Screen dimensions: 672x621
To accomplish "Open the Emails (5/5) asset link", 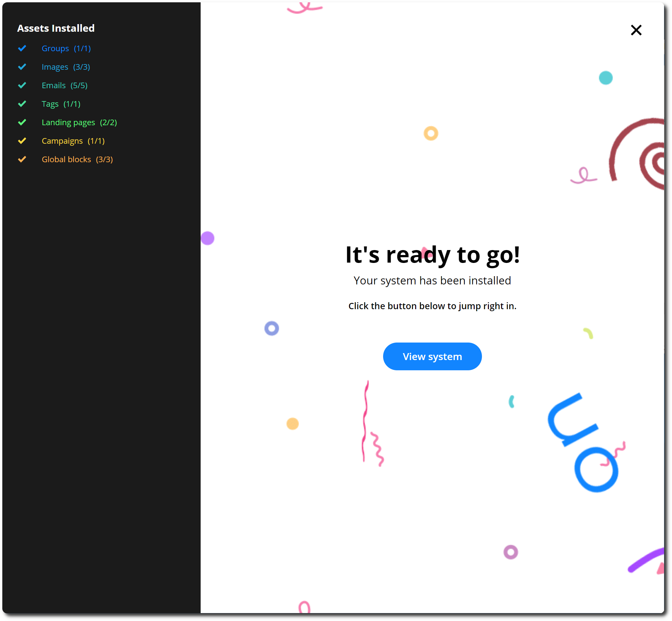I will pos(64,85).
